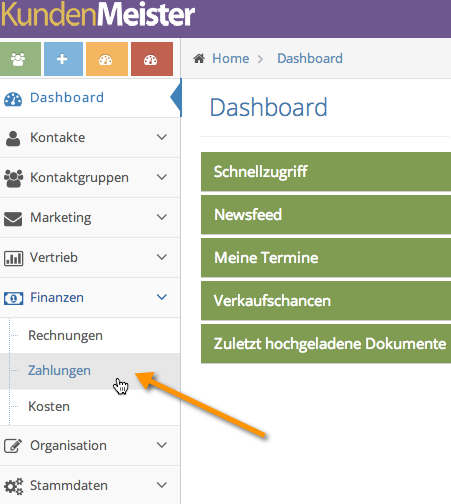Open the Meine Termine panel header
This screenshot has height=504, width=451.
(x=326, y=258)
